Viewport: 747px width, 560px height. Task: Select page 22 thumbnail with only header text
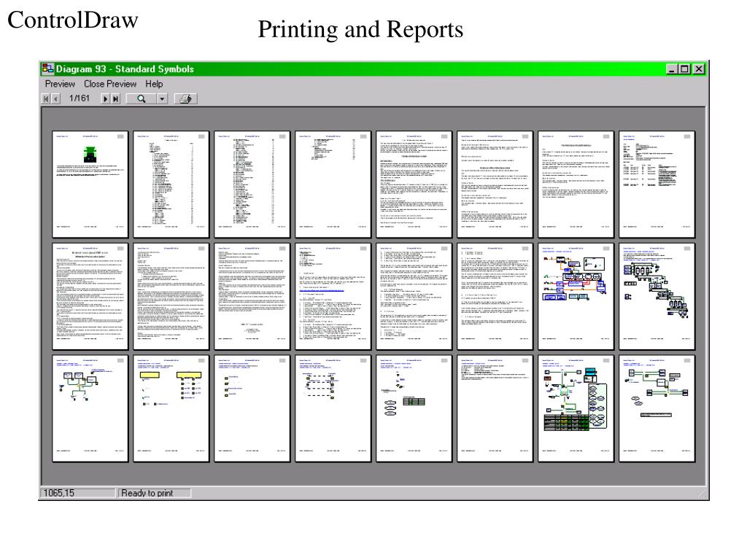pos(495,408)
